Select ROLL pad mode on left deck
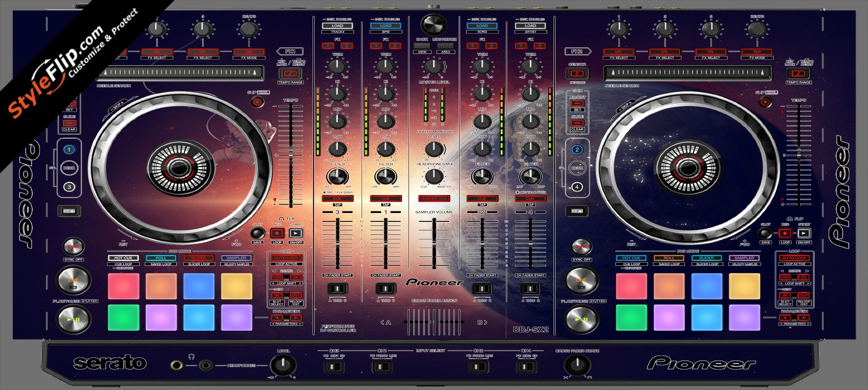This screenshot has height=390, width=868. (x=161, y=258)
